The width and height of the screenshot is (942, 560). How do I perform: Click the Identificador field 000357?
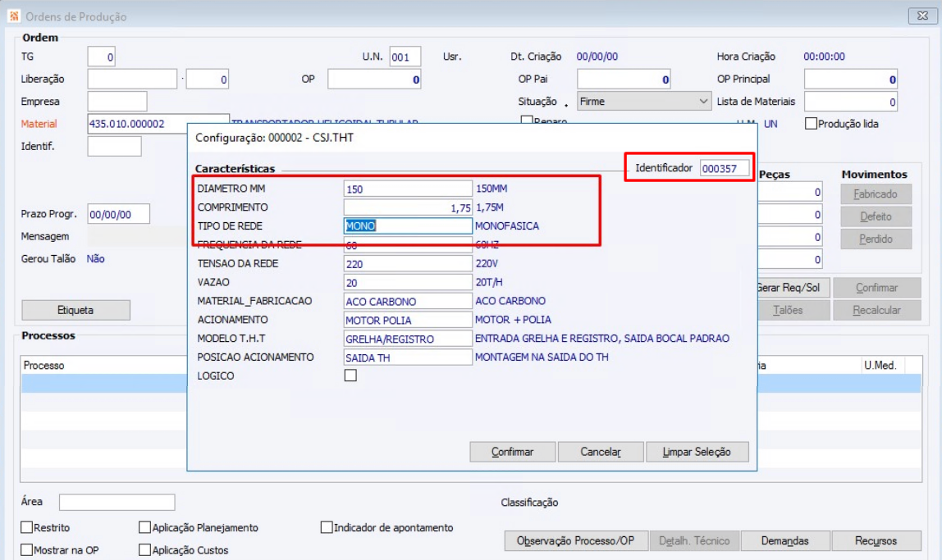click(725, 168)
